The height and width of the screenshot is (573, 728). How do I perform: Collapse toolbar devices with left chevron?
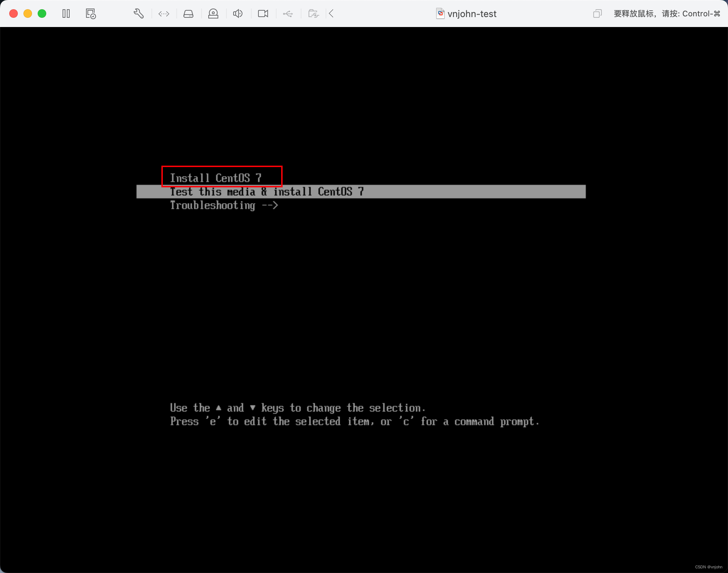pos(331,14)
